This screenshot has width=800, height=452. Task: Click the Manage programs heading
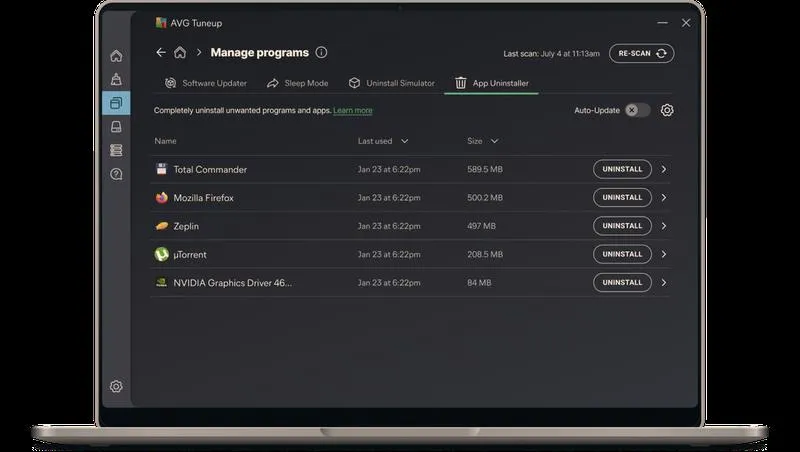pyautogui.click(x=260, y=53)
